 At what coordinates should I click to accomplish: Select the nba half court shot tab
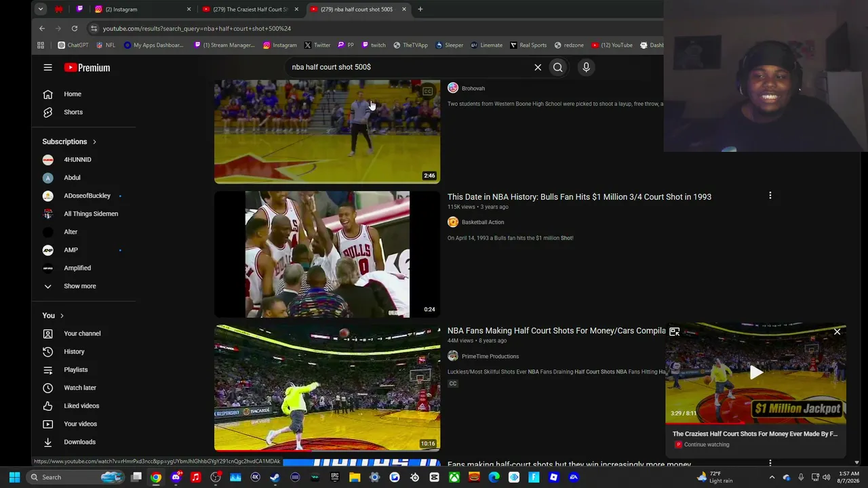[x=358, y=9]
